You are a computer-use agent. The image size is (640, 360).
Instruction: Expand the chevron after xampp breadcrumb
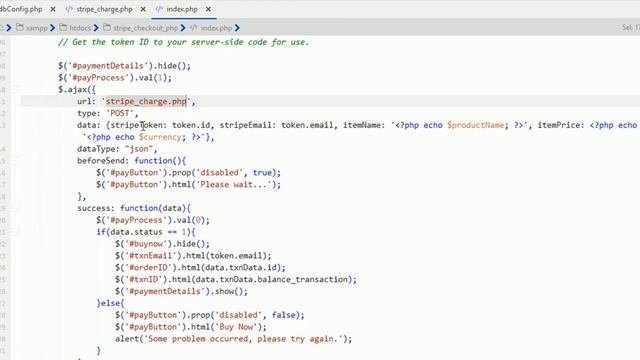[x=53, y=28]
